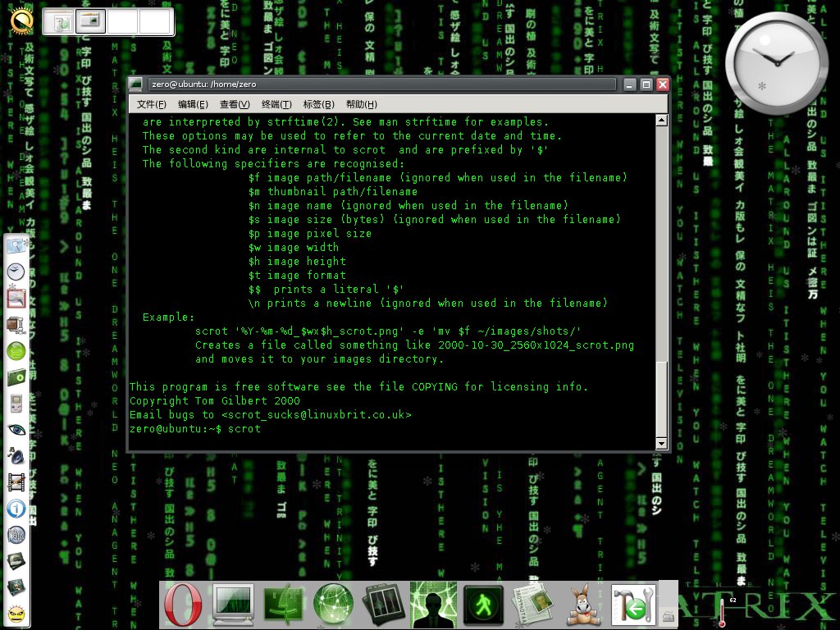Viewport: 840px width, 630px height.
Task: Click the '$w image width' line
Action: point(294,247)
